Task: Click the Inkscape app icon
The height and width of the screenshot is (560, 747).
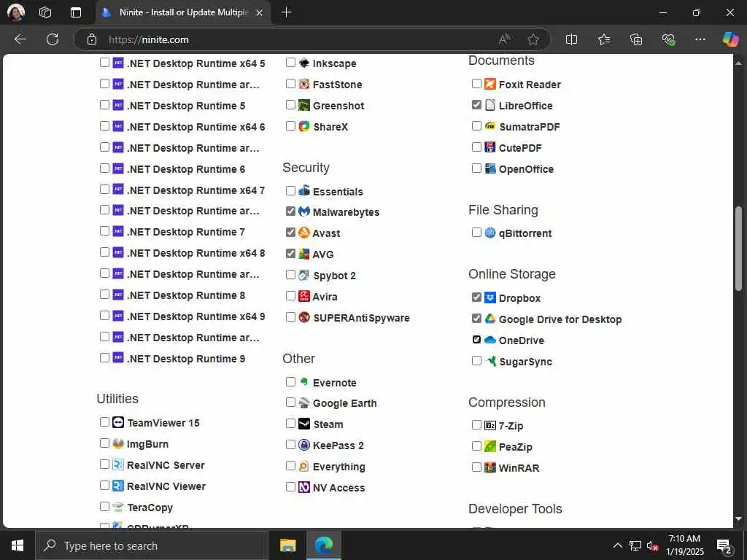Action: click(x=304, y=63)
